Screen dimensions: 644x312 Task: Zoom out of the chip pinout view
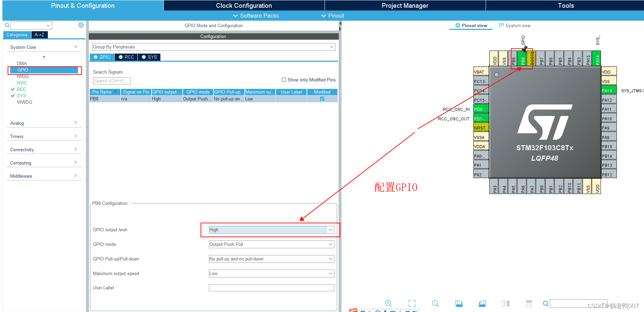tap(435, 304)
